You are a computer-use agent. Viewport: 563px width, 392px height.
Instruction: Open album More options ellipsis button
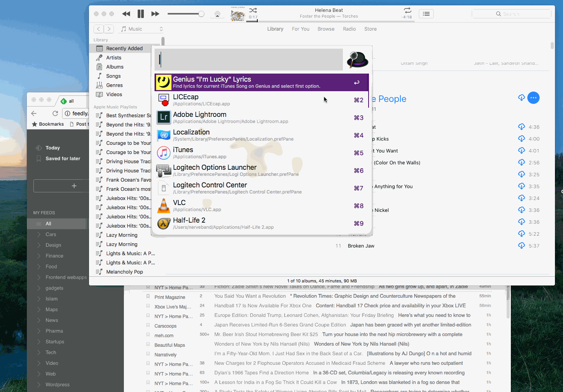click(533, 98)
